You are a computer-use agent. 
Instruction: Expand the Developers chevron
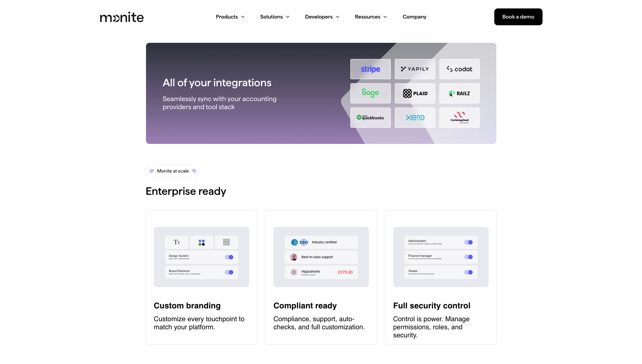(338, 17)
